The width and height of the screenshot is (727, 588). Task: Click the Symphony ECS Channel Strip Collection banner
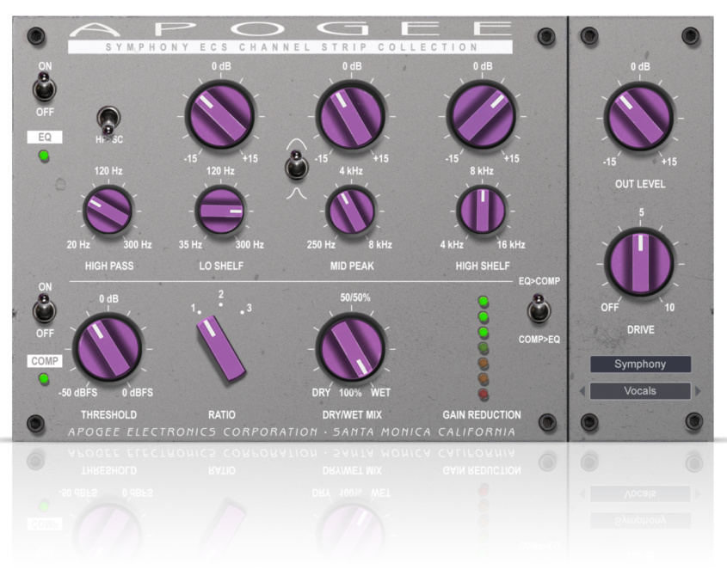coord(290,47)
